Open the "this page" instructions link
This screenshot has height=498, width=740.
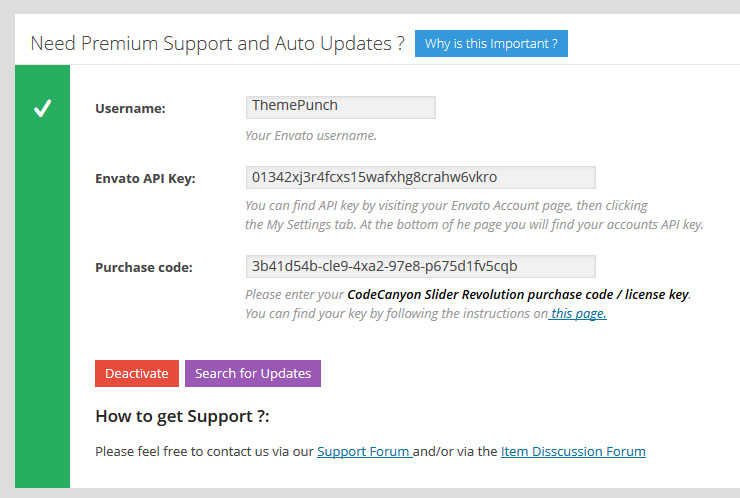[x=579, y=313]
